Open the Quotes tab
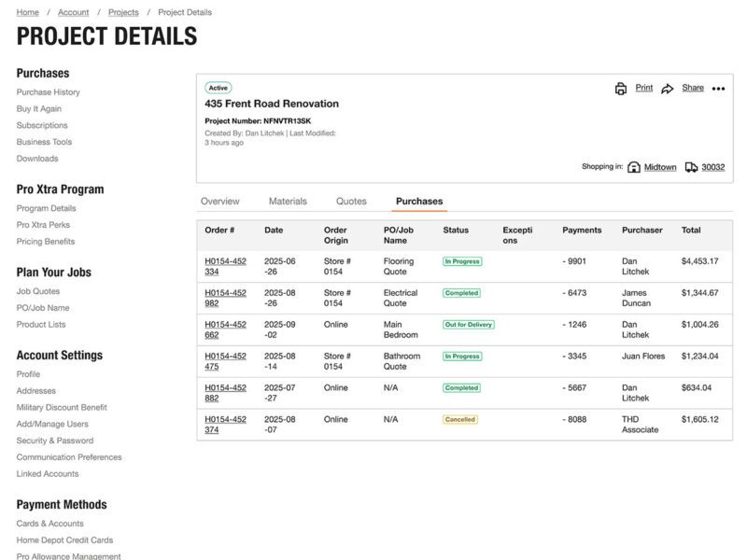 [x=352, y=201]
